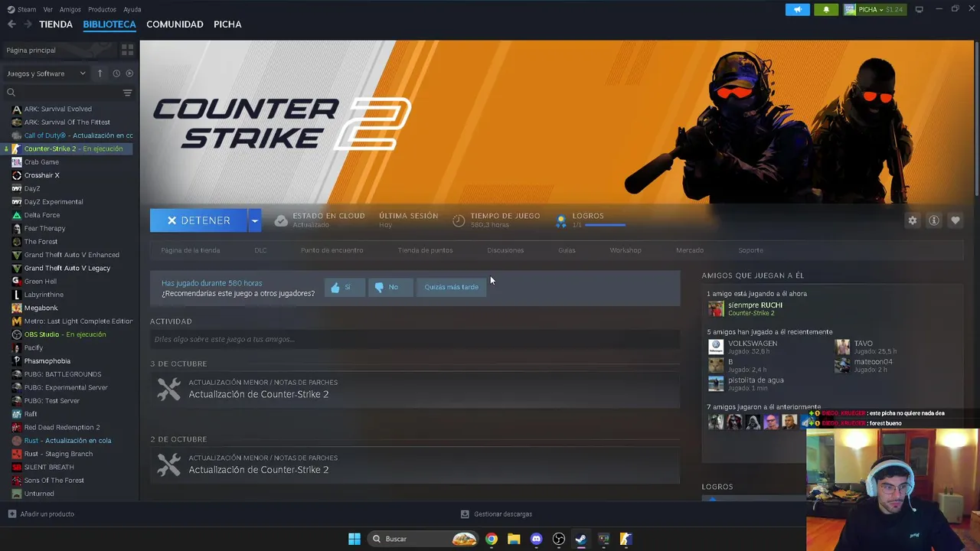Click the thumbs up Sí button
The height and width of the screenshot is (551, 980).
click(345, 287)
